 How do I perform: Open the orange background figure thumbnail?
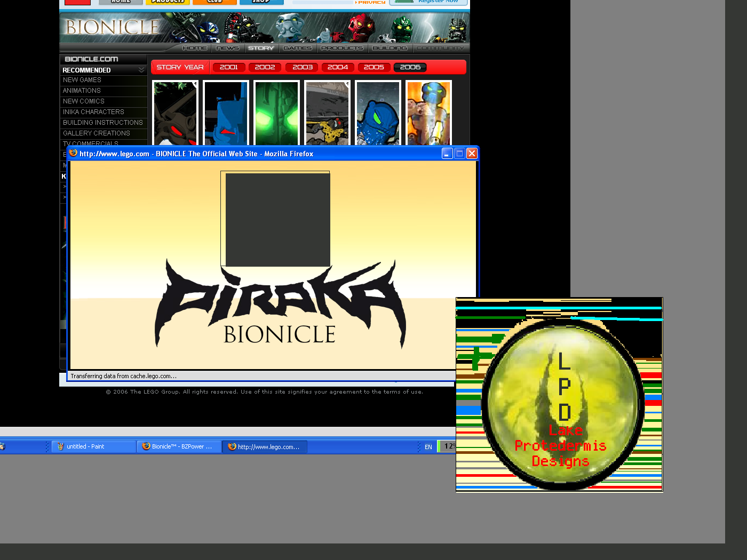point(429,113)
